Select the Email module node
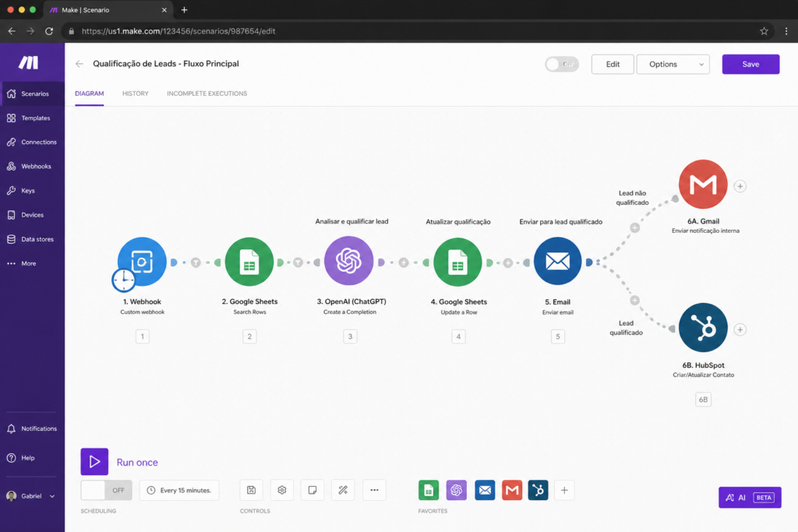This screenshot has width=798, height=532. coord(558,262)
